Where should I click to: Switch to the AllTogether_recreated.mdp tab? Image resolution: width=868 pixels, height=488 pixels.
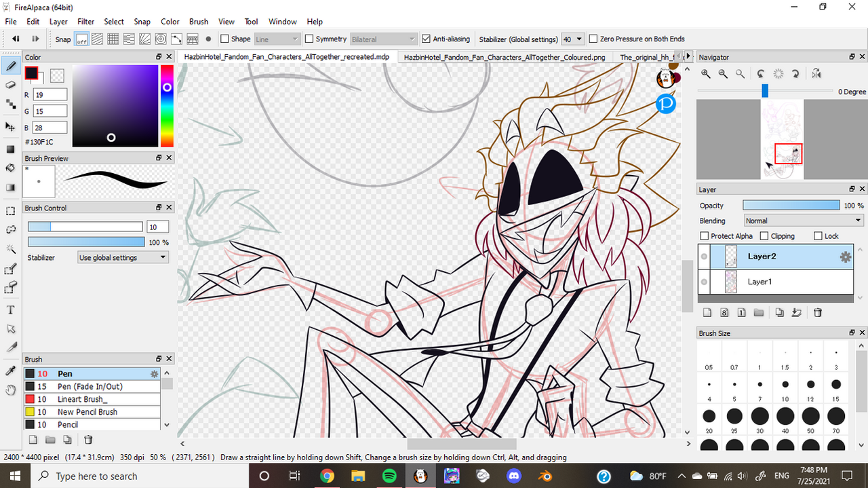288,57
